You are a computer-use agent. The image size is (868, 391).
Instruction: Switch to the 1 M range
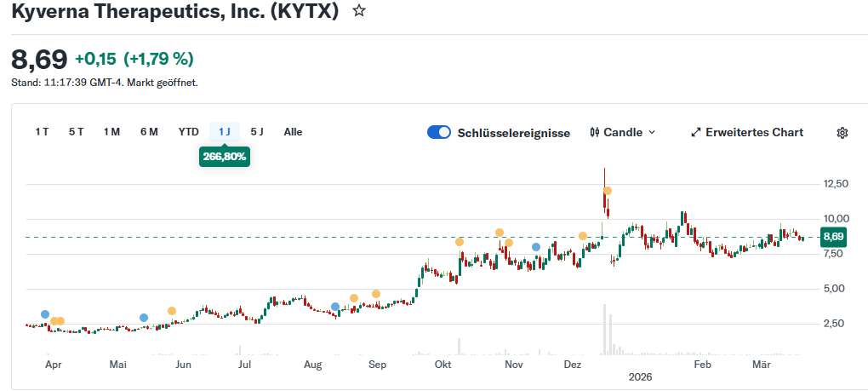[111, 132]
